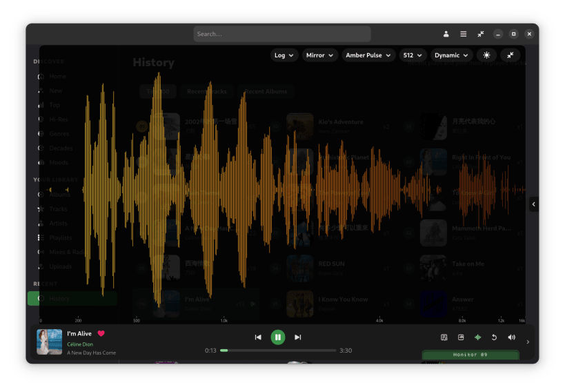Toggle the heart favorite for I'm Alive
The height and width of the screenshot is (392, 565).
pyautogui.click(x=101, y=333)
